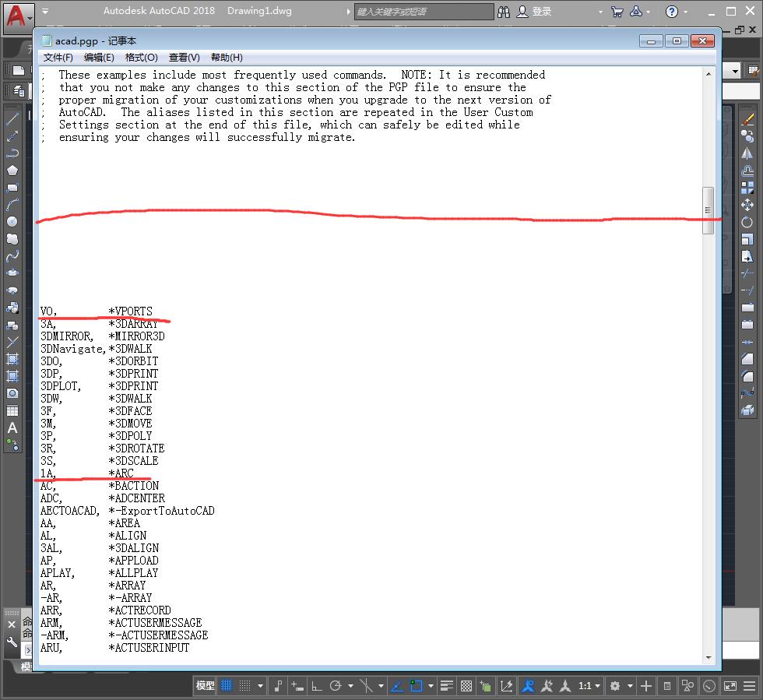Screen dimensions: 763x700
Task: Expand the Quick Access toolbar customize arrow
Action: coord(45,11)
